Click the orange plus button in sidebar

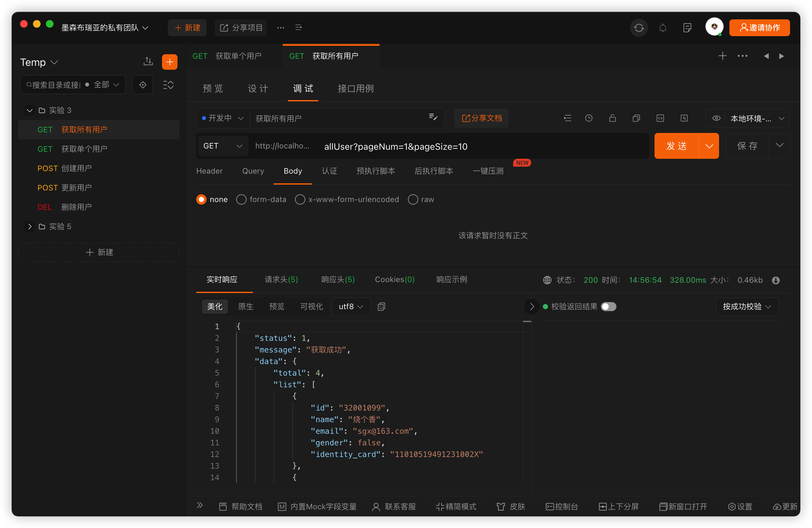point(169,62)
